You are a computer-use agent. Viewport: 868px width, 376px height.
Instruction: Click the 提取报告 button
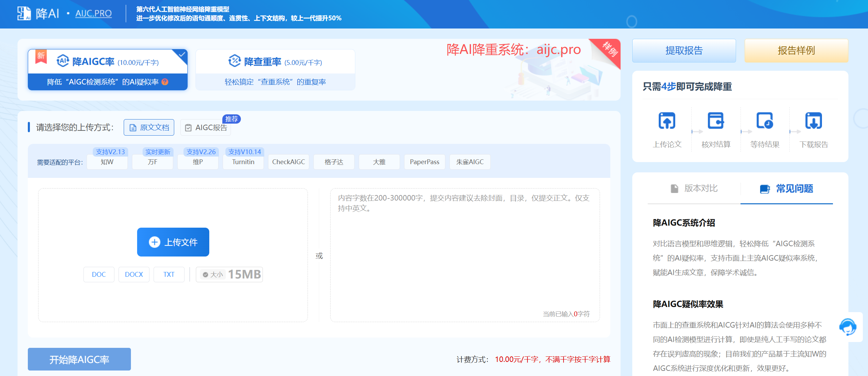point(684,50)
